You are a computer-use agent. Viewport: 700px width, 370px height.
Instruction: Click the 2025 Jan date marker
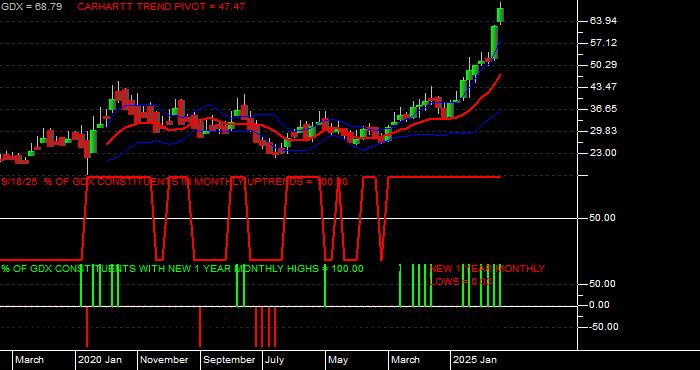pyautogui.click(x=475, y=360)
